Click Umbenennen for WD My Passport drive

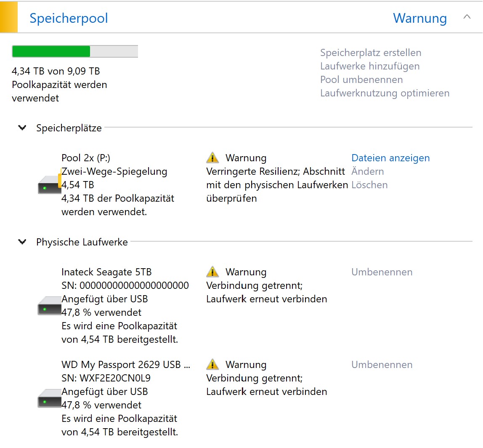point(382,365)
